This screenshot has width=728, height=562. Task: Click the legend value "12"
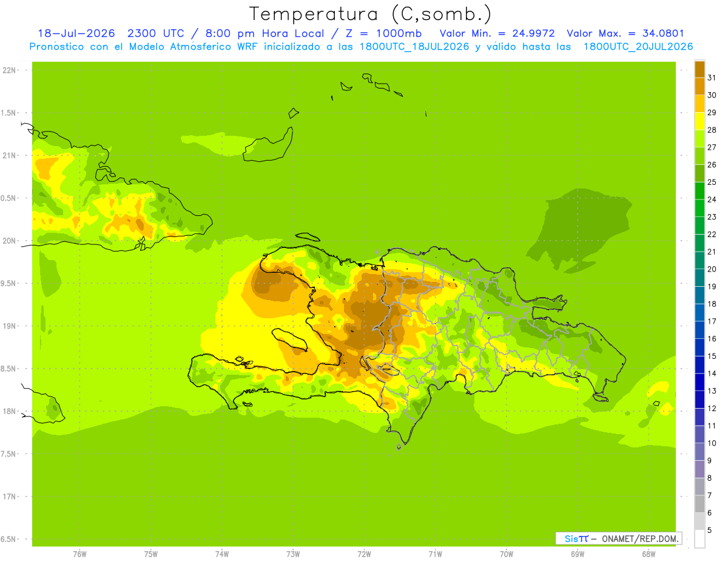coord(712,408)
